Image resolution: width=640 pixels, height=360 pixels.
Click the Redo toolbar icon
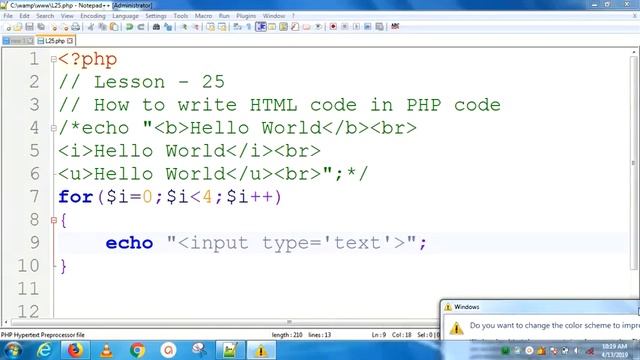141,27
